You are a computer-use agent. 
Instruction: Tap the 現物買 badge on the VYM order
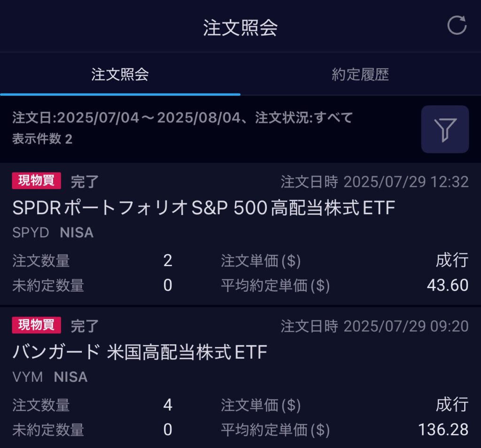[x=37, y=325]
